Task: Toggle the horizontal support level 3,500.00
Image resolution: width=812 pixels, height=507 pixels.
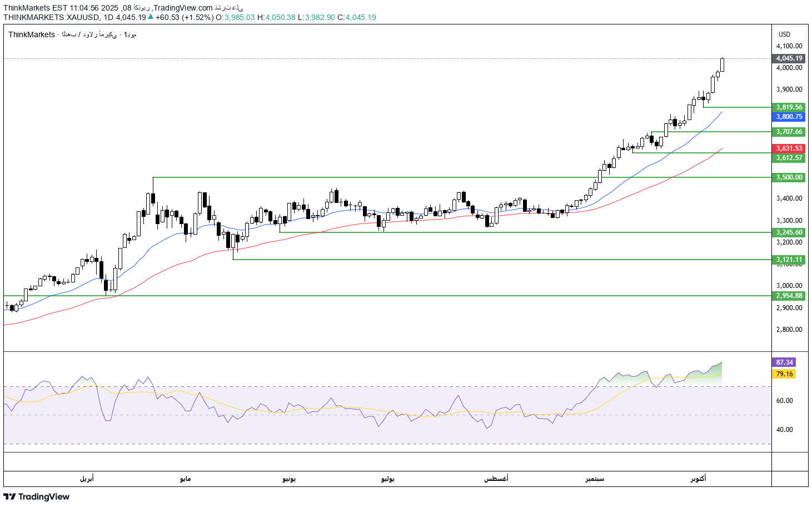Action: (x=788, y=177)
